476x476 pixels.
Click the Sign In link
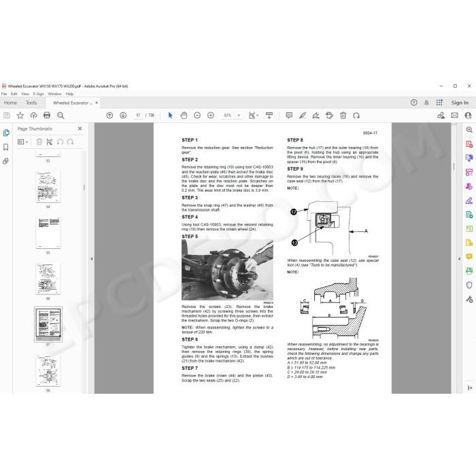460,103
